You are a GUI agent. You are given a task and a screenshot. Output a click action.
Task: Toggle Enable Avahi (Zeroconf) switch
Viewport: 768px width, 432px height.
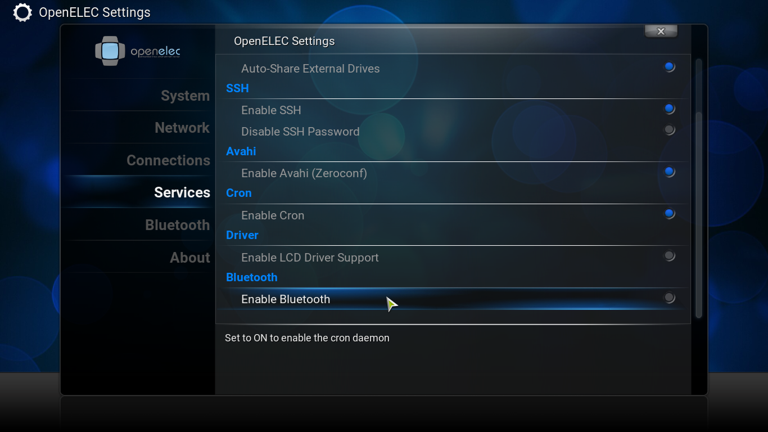click(670, 172)
